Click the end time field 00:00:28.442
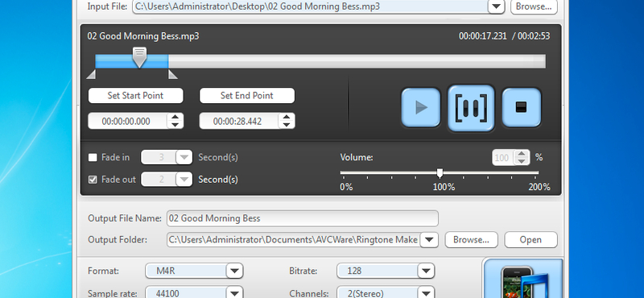The width and height of the screenshot is (644, 298). (x=239, y=122)
